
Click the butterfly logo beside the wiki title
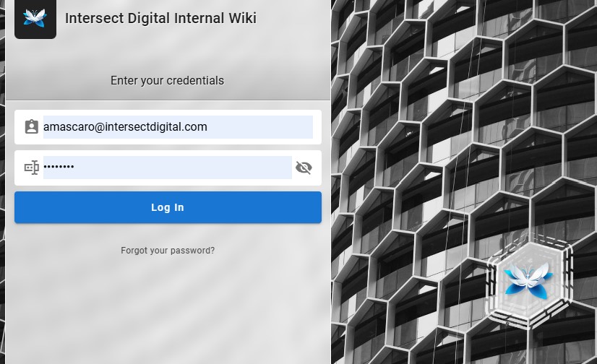tap(35, 18)
